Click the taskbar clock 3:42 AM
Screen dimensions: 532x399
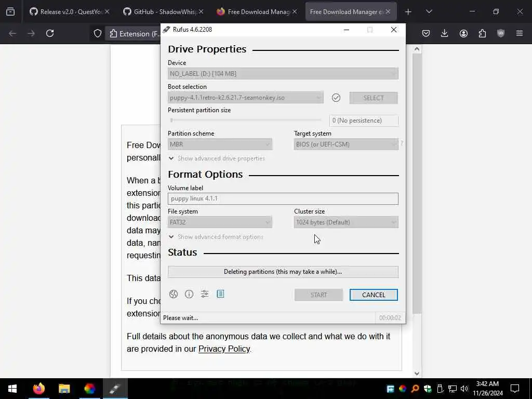pyautogui.click(x=487, y=389)
